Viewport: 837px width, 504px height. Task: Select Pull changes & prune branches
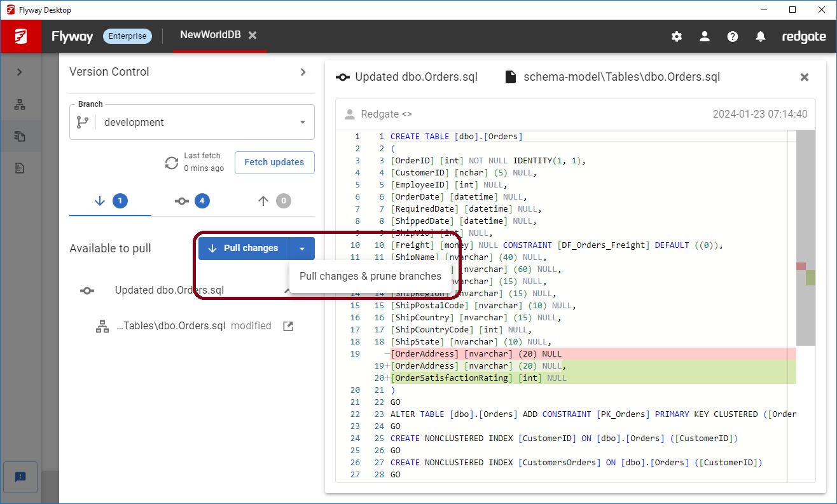(372, 276)
